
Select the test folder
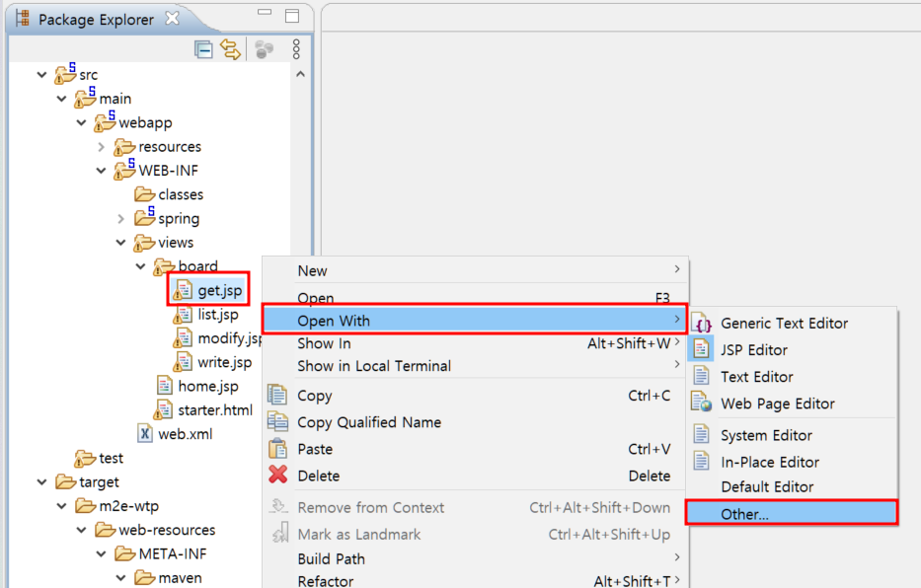(111, 459)
